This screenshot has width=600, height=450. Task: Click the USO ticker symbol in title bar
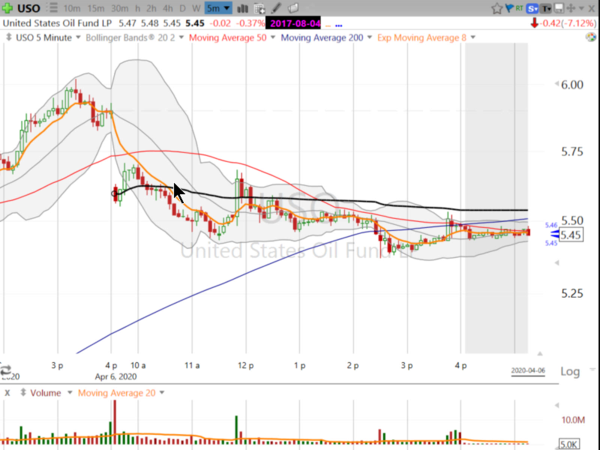29,8
